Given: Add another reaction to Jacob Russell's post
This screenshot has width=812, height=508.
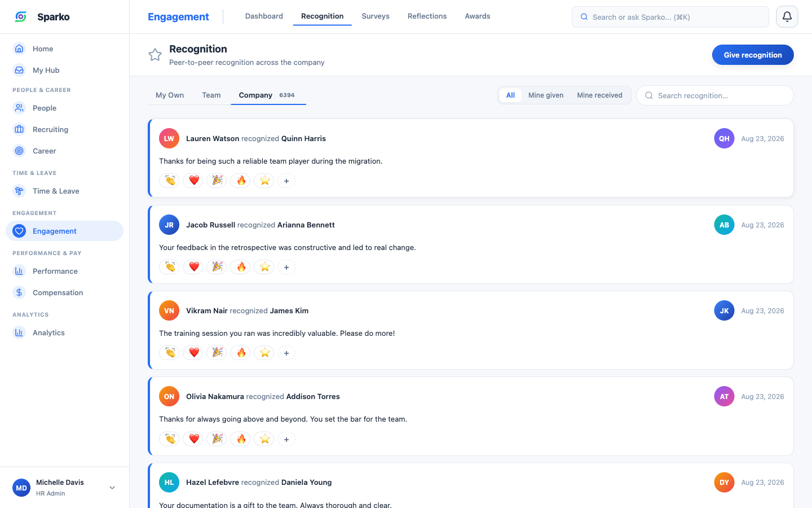Looking at the screenshot, I should [286, 267].
